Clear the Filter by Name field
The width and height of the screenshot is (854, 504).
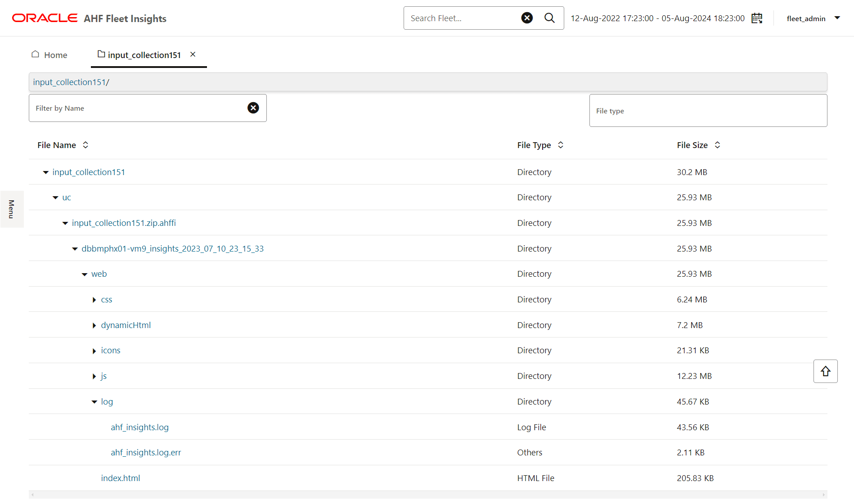click(253, 108)
